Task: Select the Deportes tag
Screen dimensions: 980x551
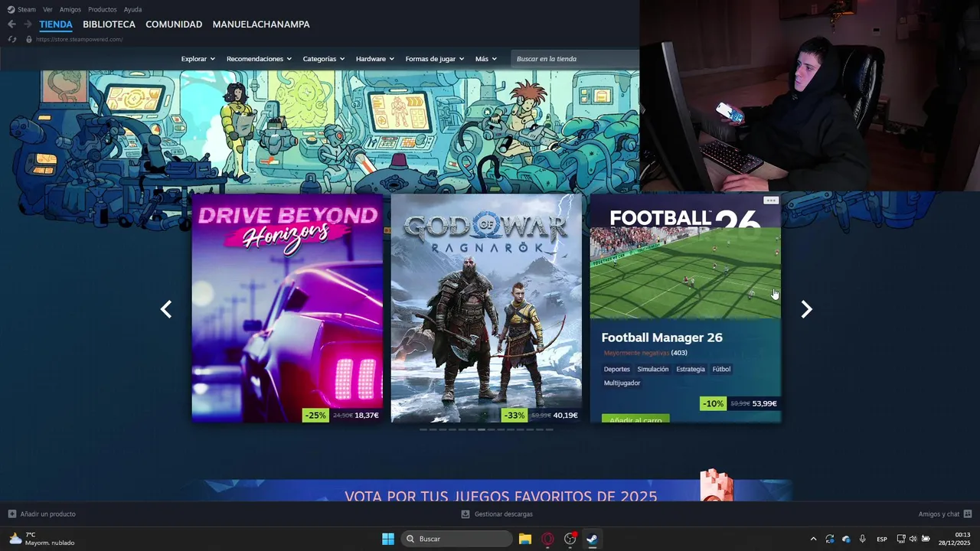Action: (617, 369)
